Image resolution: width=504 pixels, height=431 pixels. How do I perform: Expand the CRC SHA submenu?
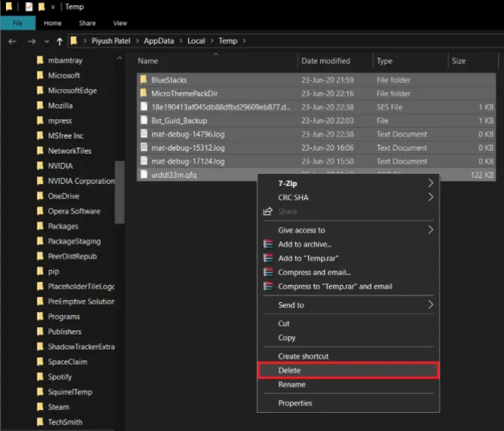[x=348, y=197]
